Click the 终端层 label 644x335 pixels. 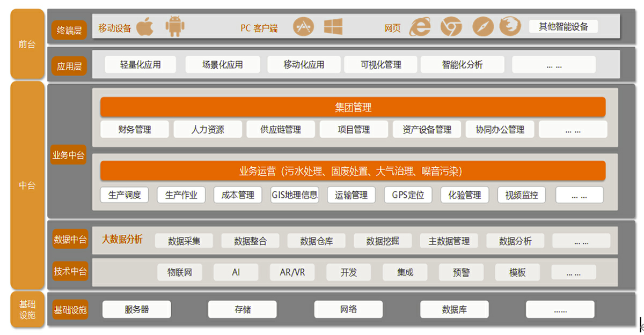pos(69,30)
